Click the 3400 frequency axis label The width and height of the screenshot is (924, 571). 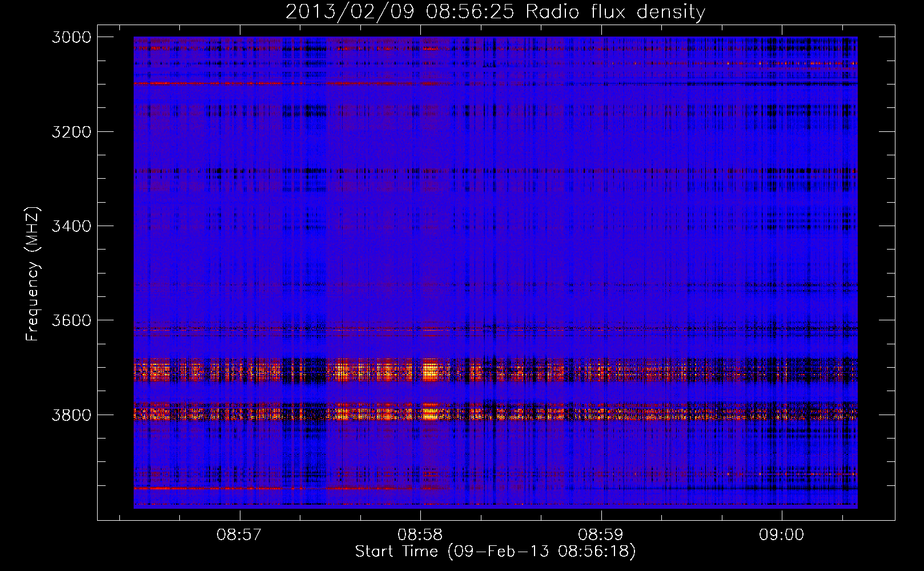[71, 226]
